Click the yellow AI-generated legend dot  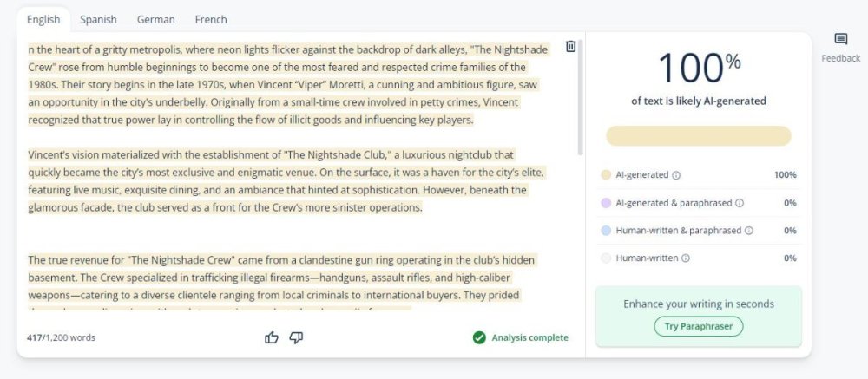pos(606,175)
